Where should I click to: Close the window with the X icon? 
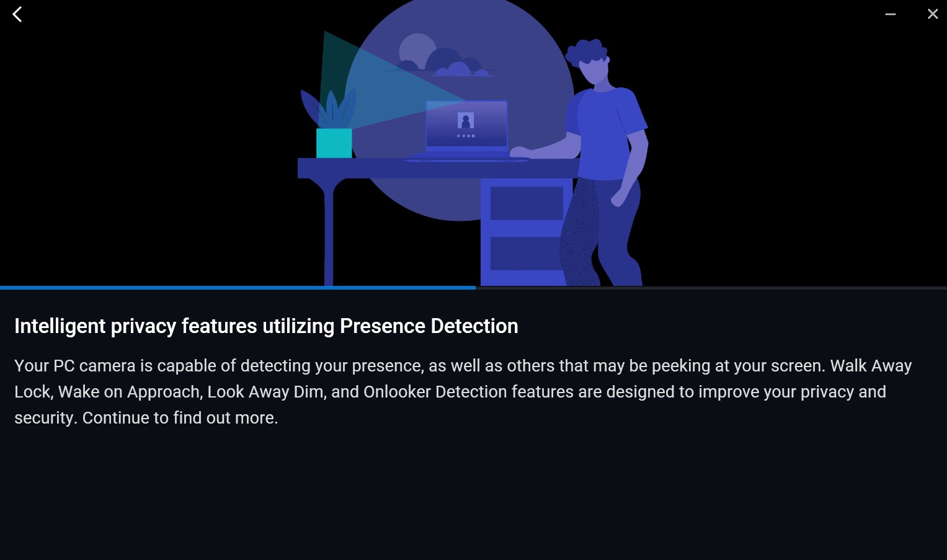932,14
